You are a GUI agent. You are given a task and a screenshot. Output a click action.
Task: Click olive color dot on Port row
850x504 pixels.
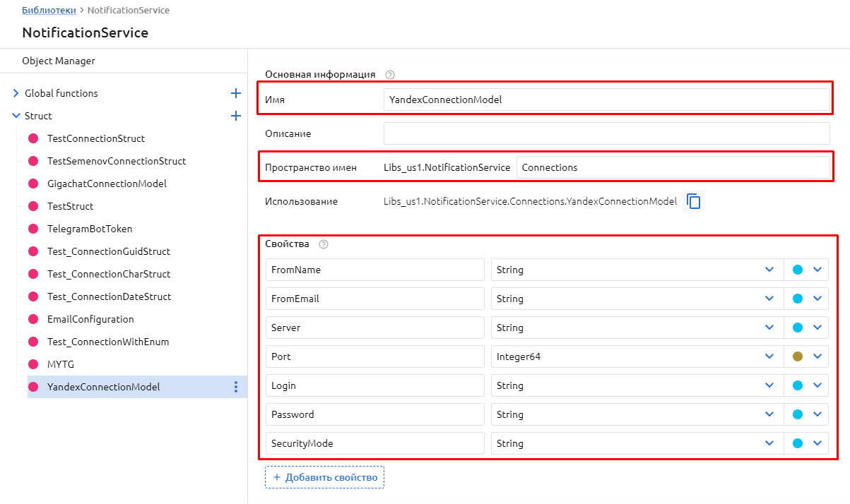click(798, 356)
